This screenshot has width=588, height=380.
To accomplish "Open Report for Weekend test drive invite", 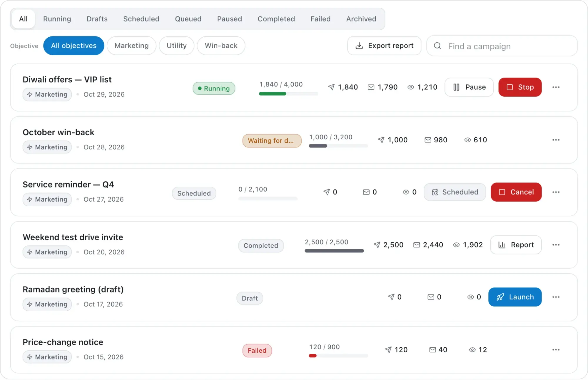I will tap(516, 245).
